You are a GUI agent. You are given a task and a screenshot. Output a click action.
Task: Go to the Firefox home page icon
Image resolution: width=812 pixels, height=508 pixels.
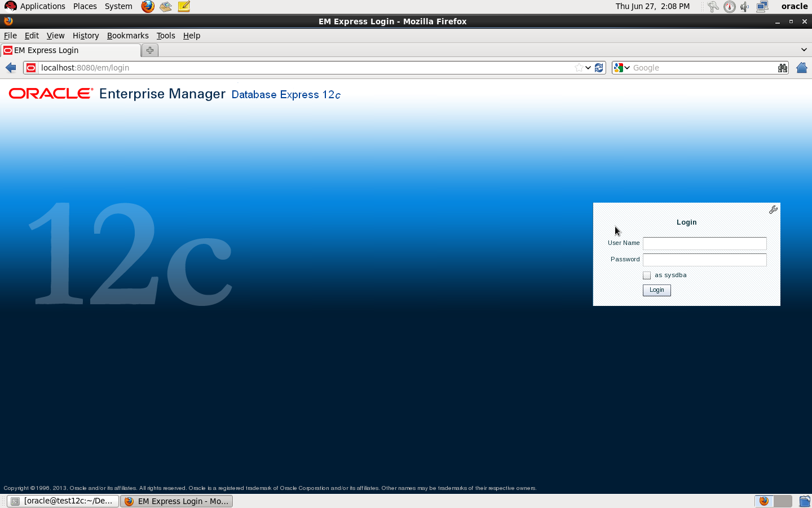(x=801, y=68)
